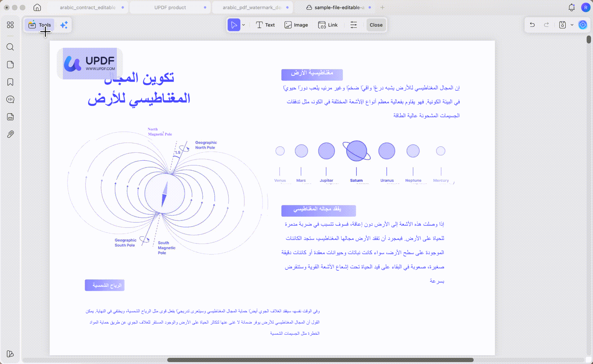Select the Text edit tool
Viewport: 593px width, 364px height.
tap(265, 25)
